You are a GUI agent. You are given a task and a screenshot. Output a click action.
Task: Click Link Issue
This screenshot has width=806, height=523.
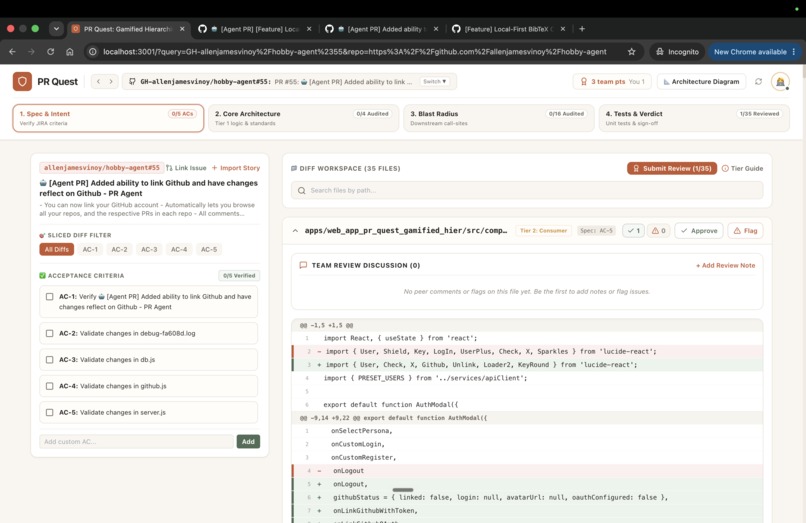tap(186, 168)
